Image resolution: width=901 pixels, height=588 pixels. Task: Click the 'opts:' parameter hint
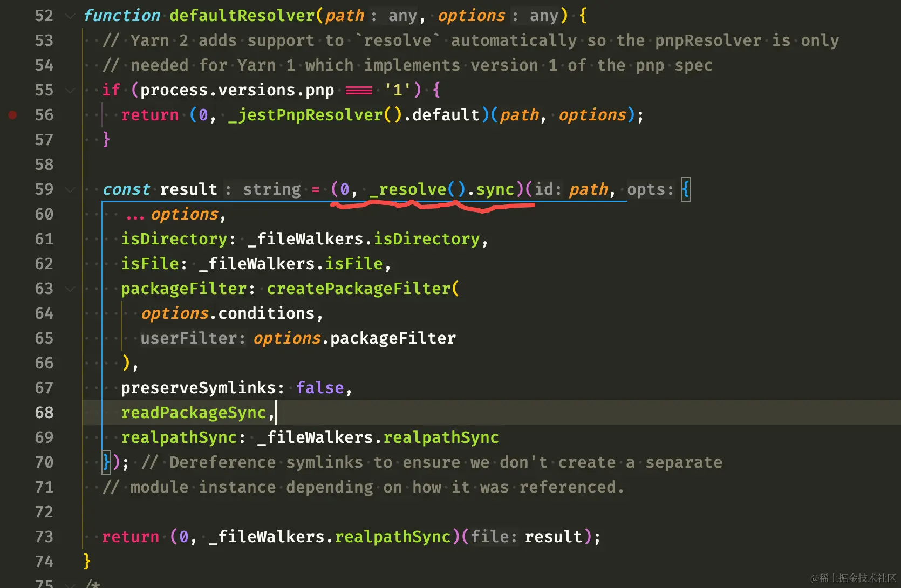pos(651,189)
